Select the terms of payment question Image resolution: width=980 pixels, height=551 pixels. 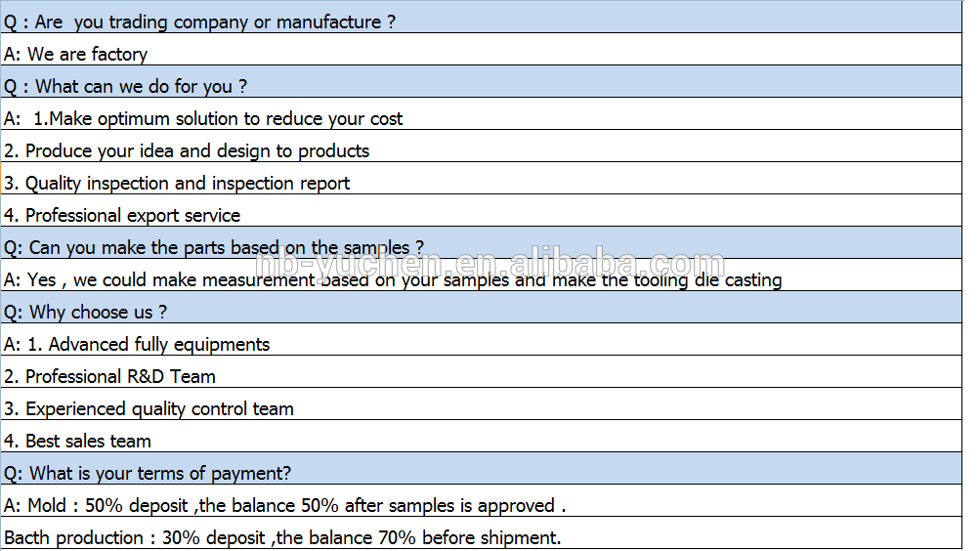pos(148,473)
